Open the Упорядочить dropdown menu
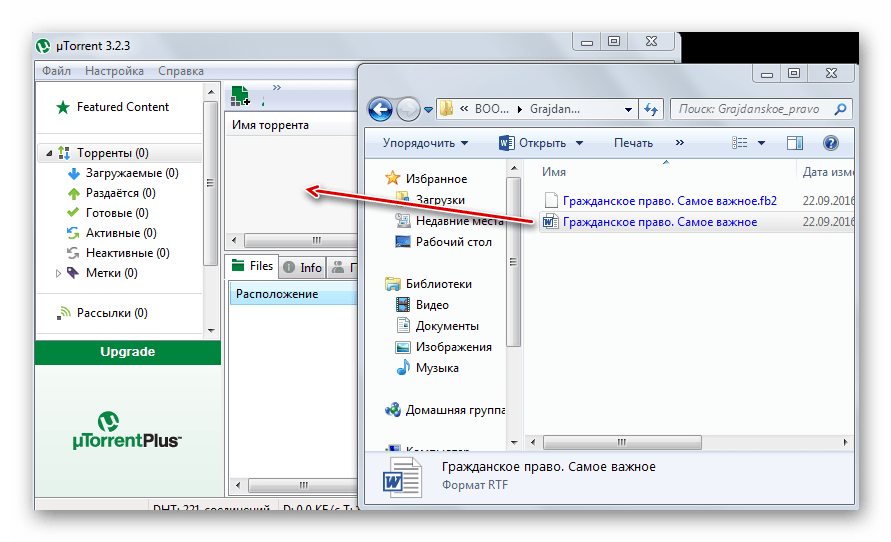 coord(425,143)
